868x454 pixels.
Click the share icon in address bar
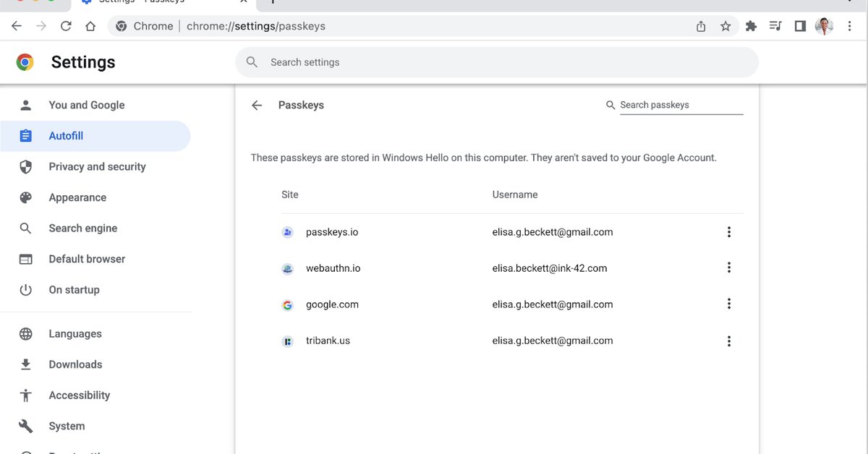[701, 26]
